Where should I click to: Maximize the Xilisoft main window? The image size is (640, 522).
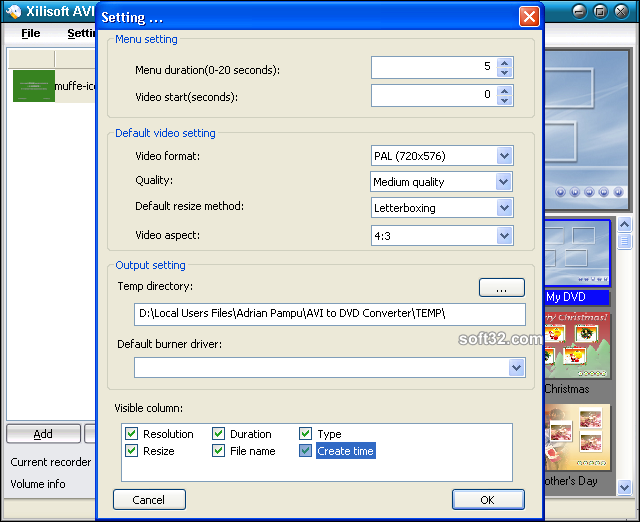pyautogui.click(x=600, y=11)
